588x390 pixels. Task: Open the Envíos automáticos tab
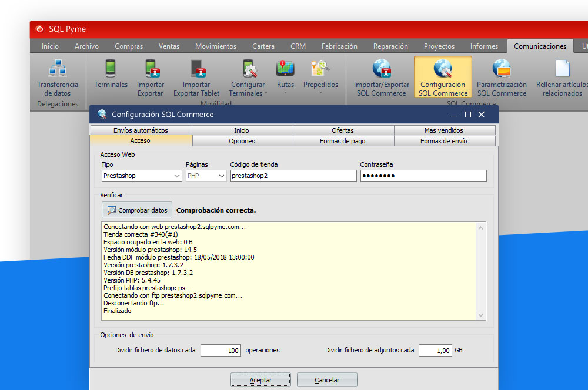click(x=141, y=130)
